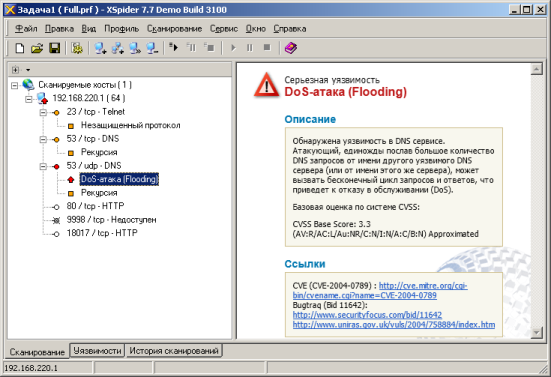Open the securityfocus.com bid 11642 link

[x=367, y=315]
